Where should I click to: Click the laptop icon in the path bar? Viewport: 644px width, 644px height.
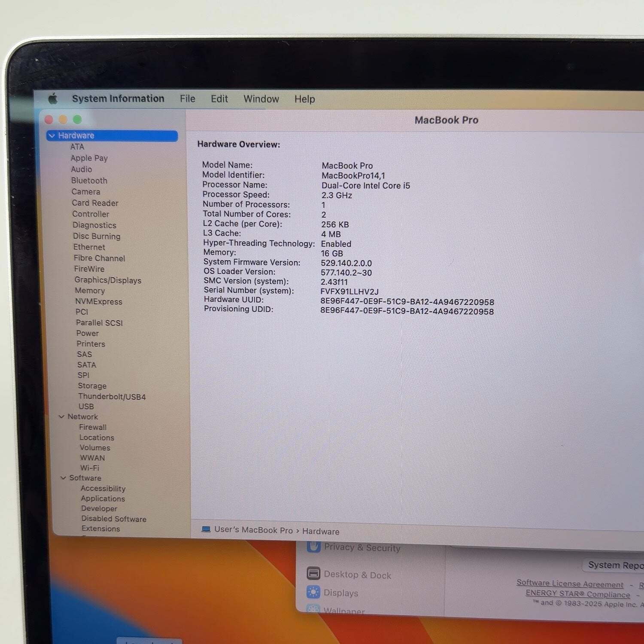click(x=206, y=529)
